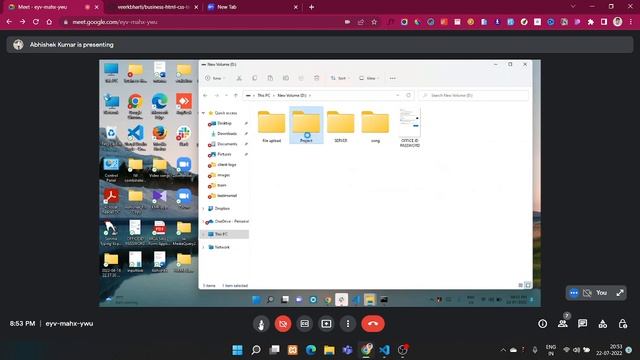Select SERVER folder in presented Explorer
The image size is (640, 360).
(x=341, y=126)
